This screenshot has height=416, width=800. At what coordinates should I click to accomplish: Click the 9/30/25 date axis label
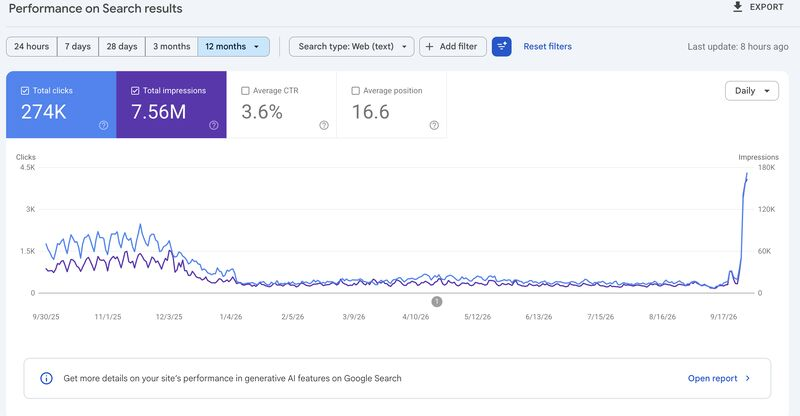46,317
